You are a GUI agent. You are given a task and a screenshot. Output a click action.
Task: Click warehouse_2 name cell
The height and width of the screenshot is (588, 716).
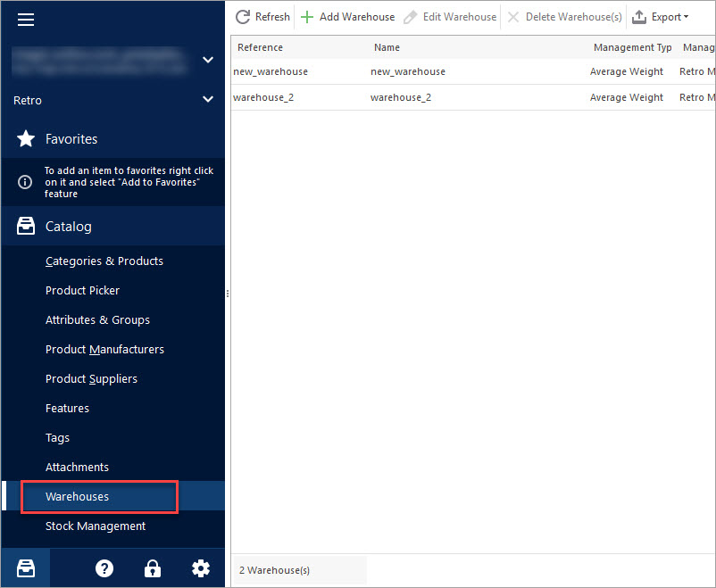(x=401, y=97)
